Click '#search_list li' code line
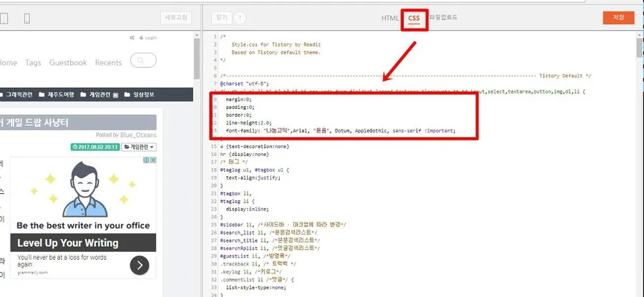The width and height of the screenshot is (644, 297). coord(270,233)
